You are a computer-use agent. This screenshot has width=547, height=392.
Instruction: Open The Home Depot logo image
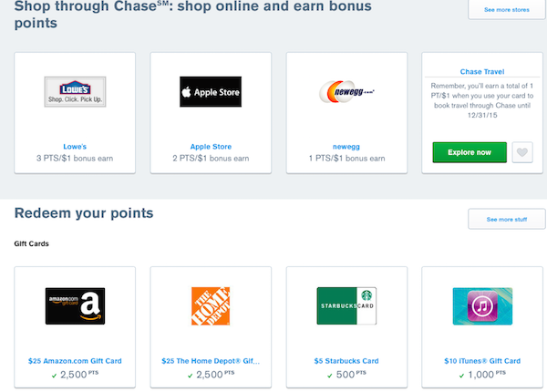coord(211,306)
